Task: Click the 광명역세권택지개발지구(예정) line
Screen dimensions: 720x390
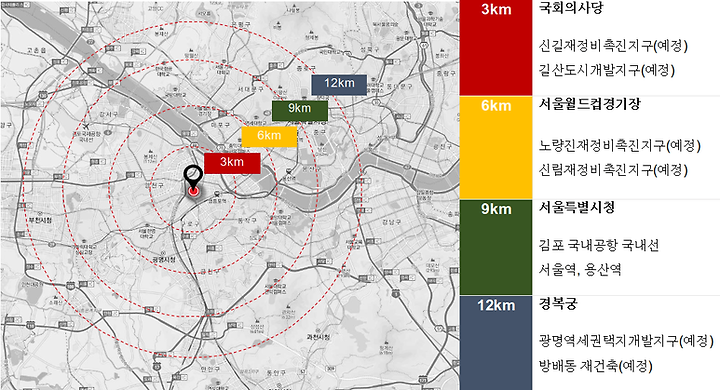Action: click(x=626, y=341)
